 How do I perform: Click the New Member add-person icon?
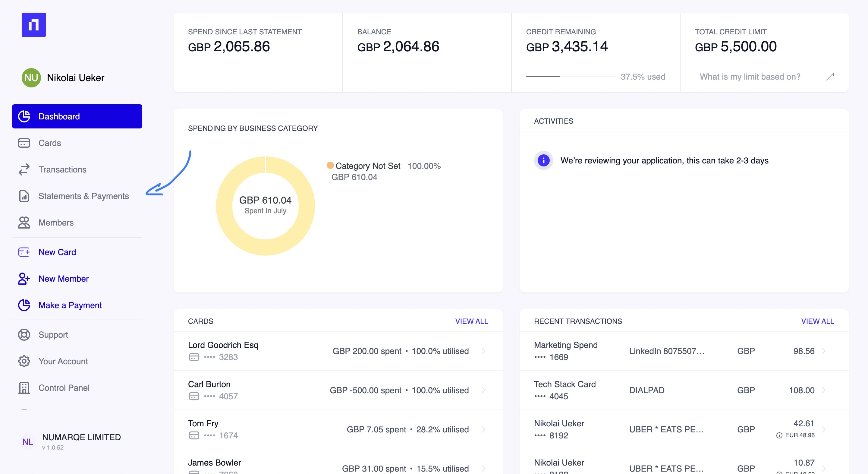point(24,279)
